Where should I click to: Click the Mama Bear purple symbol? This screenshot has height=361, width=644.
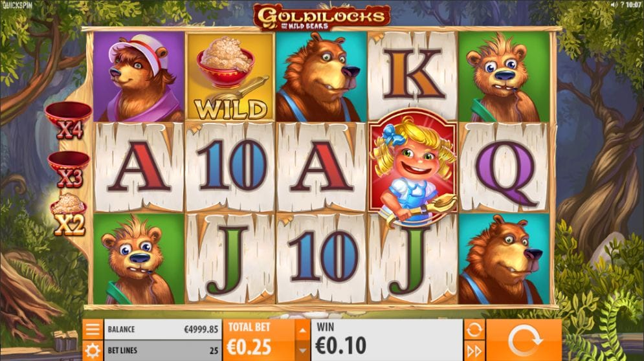[139, 77]
